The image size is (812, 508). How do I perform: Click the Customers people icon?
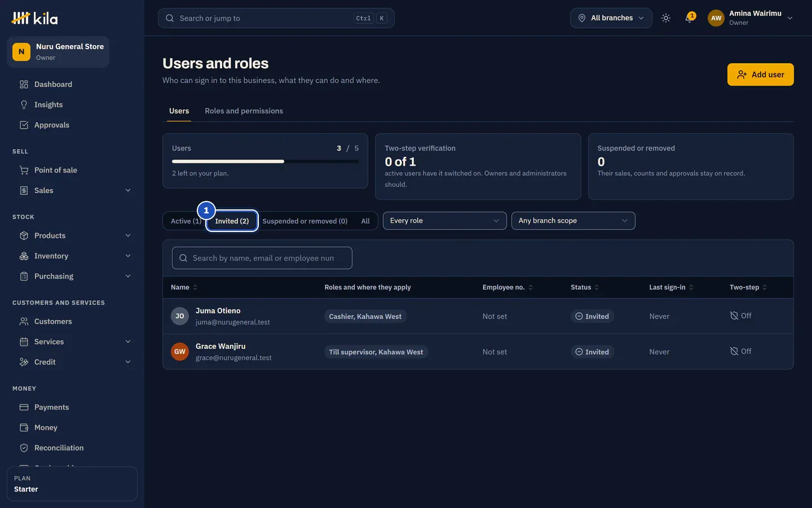click(x=24, y=322)
